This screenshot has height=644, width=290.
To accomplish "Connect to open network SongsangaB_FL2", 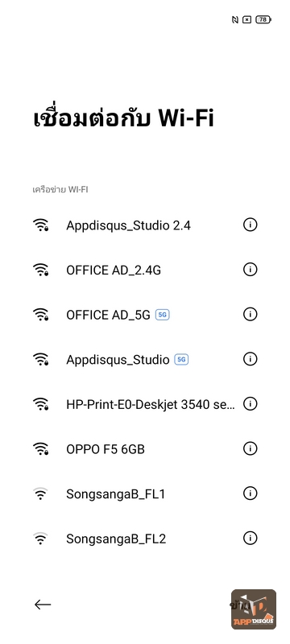I will click(x=145, y=539).
